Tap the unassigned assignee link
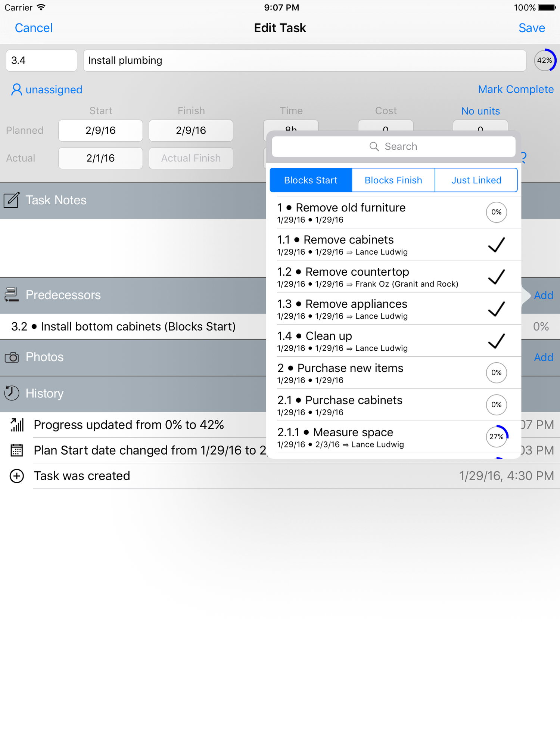Screen dimensions: 560x747 pyautogui.click(x=54, y=90)
